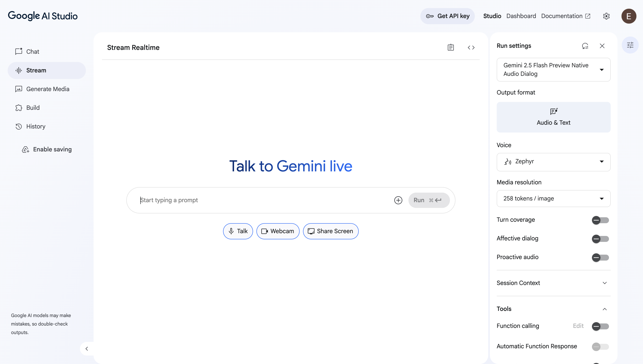
Task: Enable Affective dialog switch
Action: point(600,239)
